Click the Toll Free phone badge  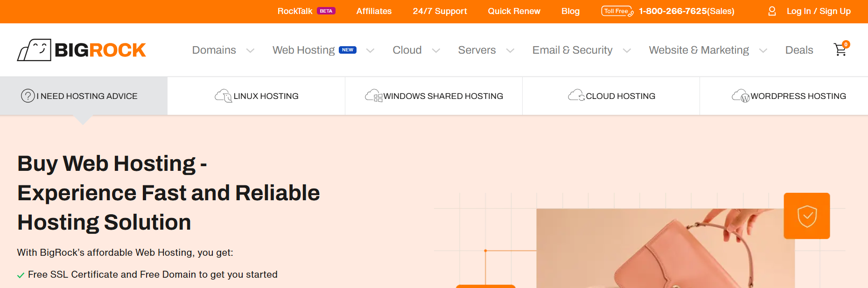click(x=617, y=11)
